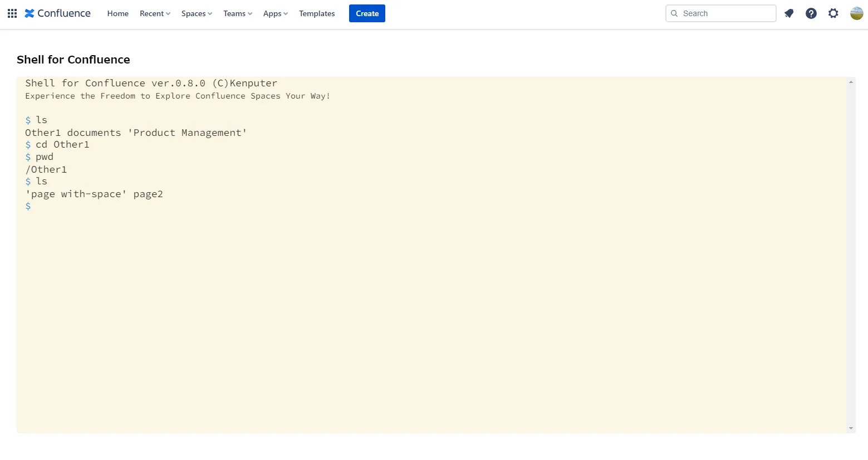Expand the Spaces dropdown
Screen dimensions: 868x460
pyautogui.click(x=197, y=13)
